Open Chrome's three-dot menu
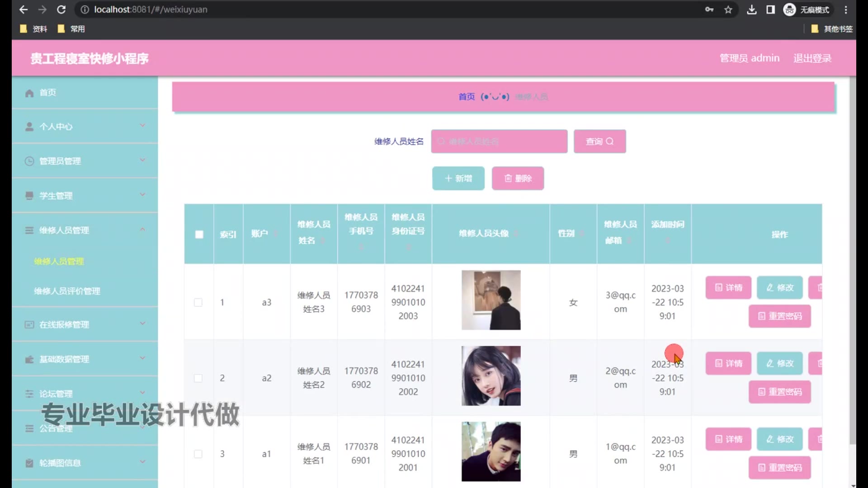The image size is (868, 488). pyautogui.click(x=846, y=9)
